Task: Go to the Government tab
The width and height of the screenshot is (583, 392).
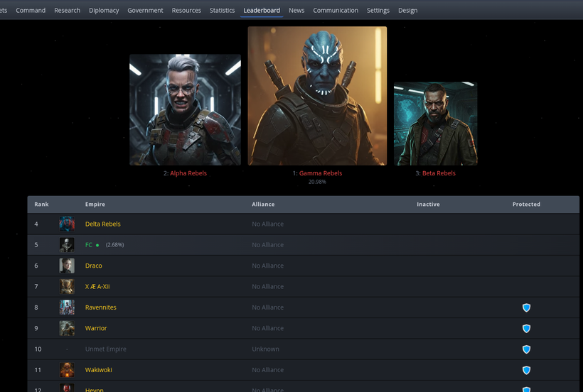Action: tap(145, 11)
